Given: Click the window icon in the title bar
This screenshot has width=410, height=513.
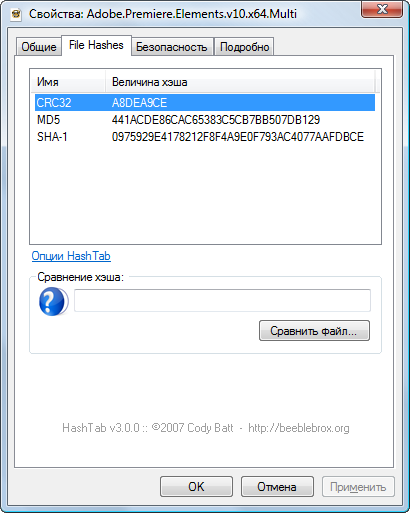Looking at the screenshot, I should (16, 14).
